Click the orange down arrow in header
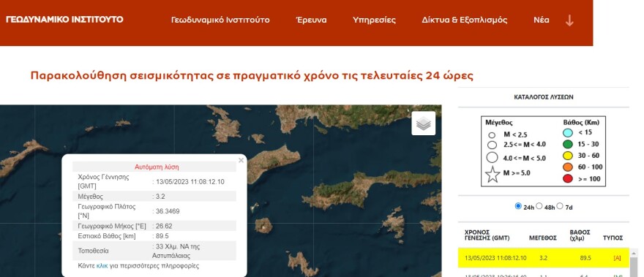The image size is (644, 277). [569, 20]
